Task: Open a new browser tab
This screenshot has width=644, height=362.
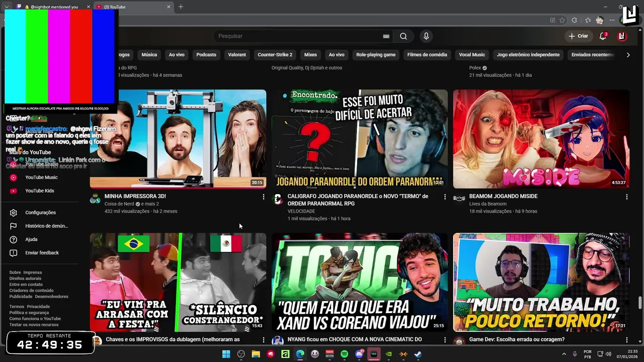Action: tap(181, 7)
